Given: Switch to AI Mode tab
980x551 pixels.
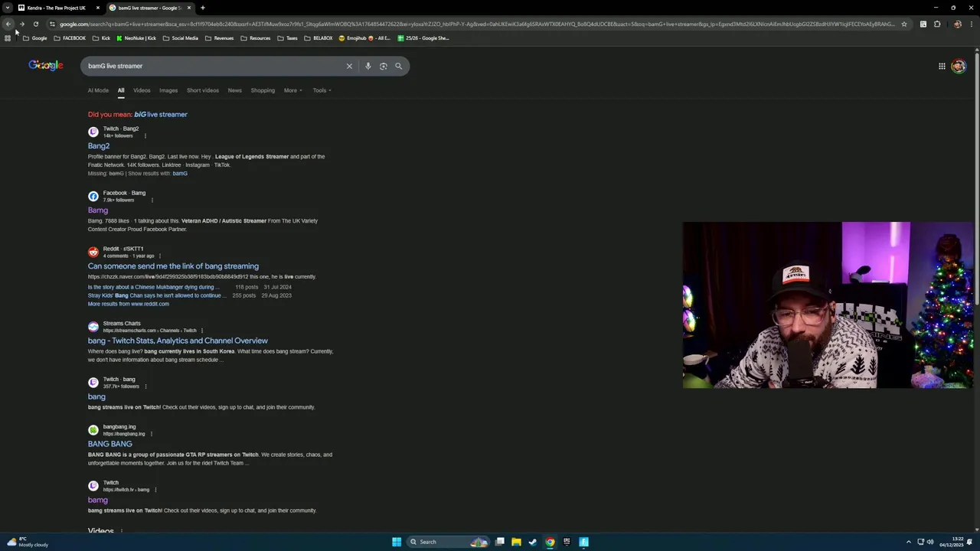Looking at the screenshot, I should coord(98,90).
